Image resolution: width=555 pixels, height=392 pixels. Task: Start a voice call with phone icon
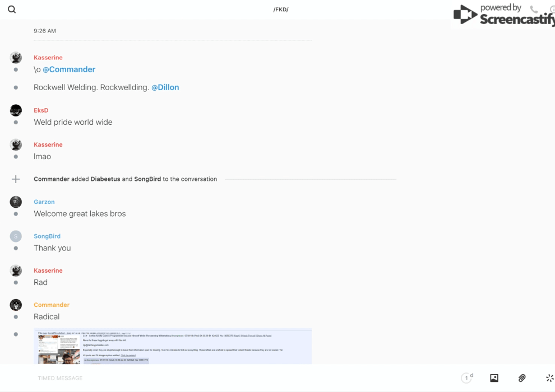coord(534,10)
